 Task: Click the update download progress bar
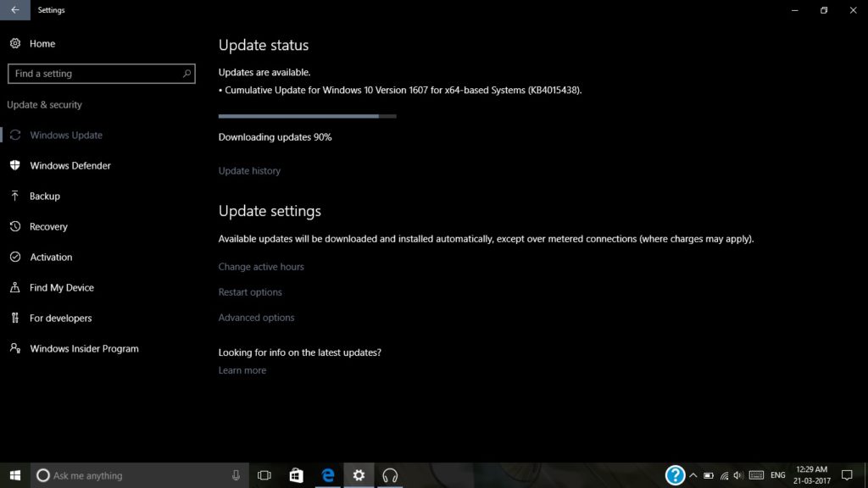click(x=307, y=116)
